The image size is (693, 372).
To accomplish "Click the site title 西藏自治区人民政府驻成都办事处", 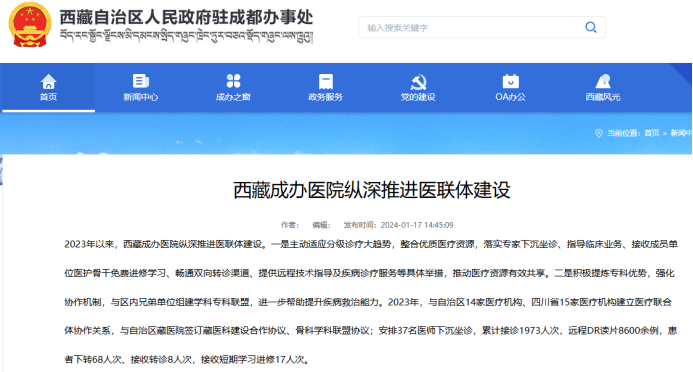I will 187,17.
